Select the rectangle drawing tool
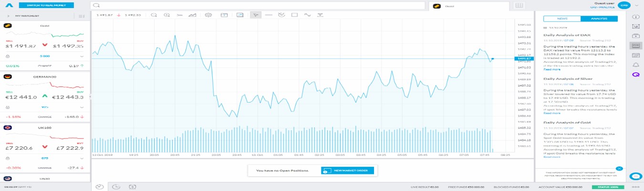 294,15
